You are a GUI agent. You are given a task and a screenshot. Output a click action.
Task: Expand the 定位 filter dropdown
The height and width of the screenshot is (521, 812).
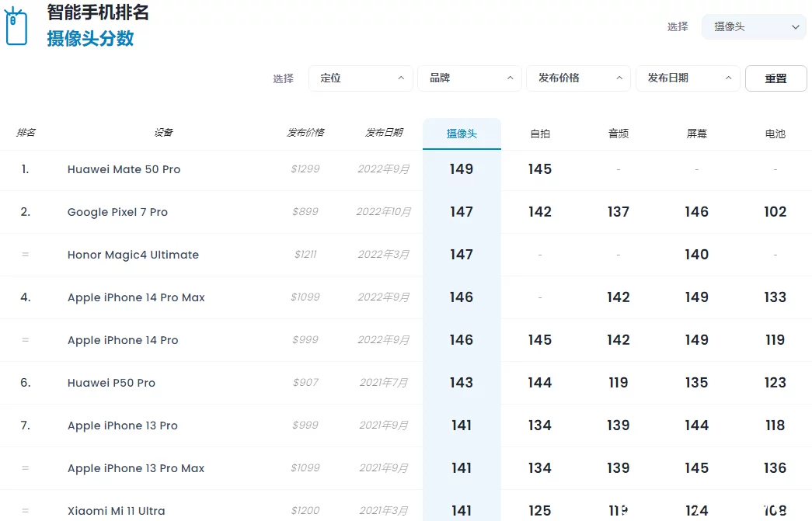pyautogui.click(x=361, y=78)
